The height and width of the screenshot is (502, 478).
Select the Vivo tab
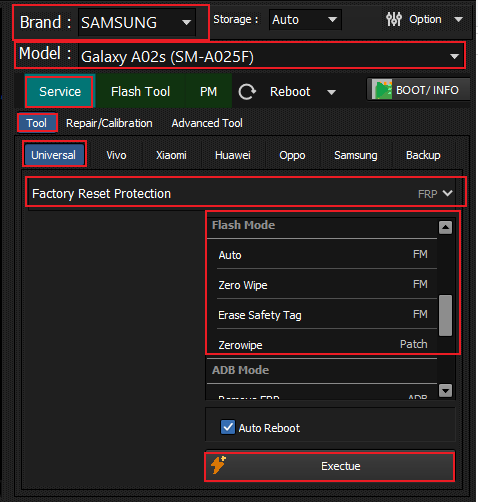116,155
